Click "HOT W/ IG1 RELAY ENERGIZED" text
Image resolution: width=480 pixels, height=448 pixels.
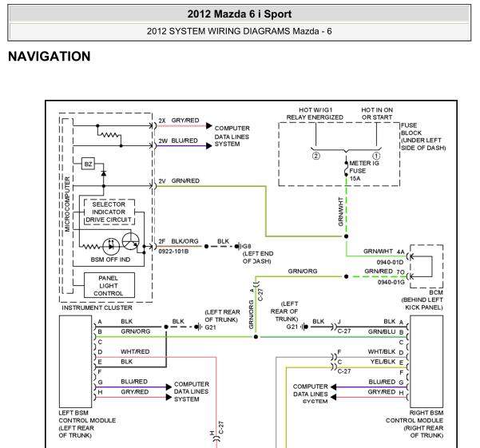click(x=315, y=113)
